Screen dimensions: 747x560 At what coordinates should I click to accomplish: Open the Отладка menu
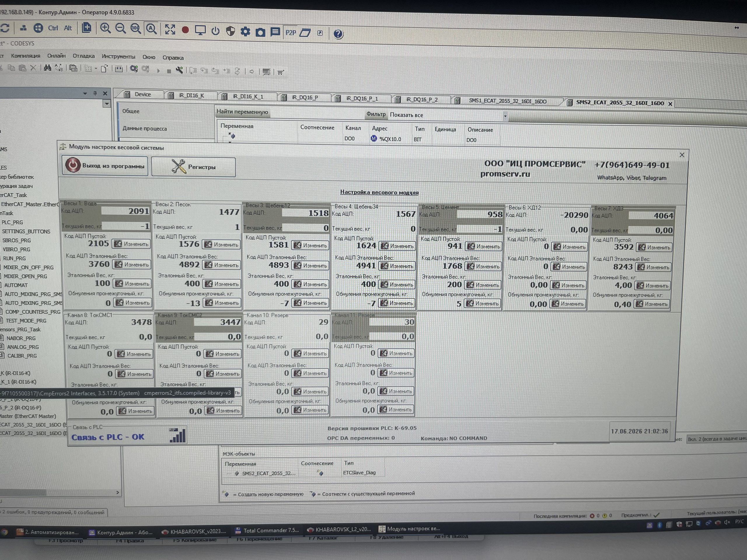[83, 56]
